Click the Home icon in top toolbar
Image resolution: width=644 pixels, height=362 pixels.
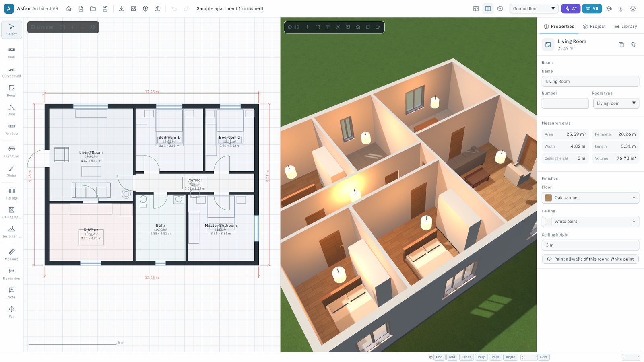click(x=69, y=8)
